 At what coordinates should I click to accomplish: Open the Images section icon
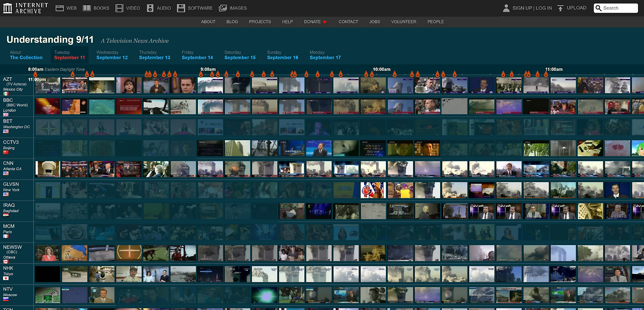click(x=223, y=8)
